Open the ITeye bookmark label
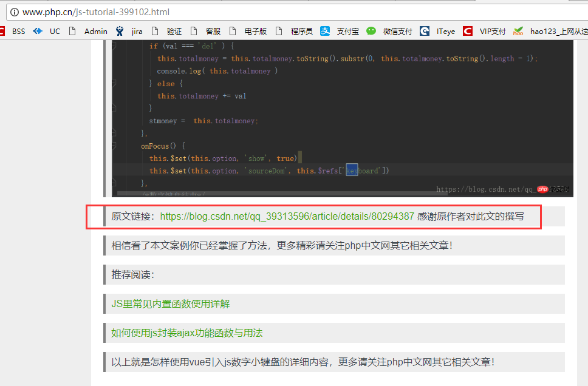Image resolution: width=588 pixels, height=386 pixels. click(x=445, y=32)
